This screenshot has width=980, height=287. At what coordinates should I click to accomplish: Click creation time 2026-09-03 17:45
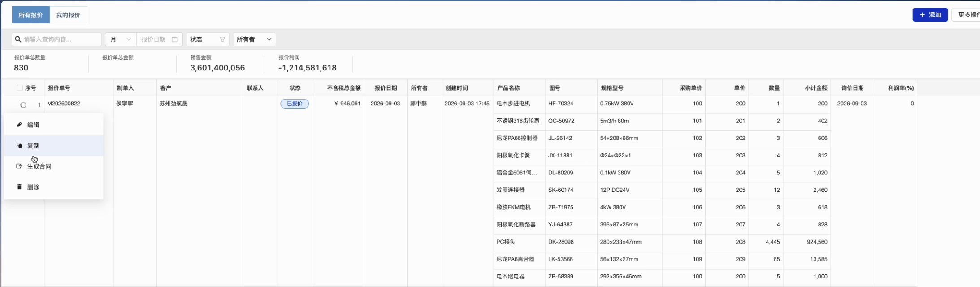(467, 104)
